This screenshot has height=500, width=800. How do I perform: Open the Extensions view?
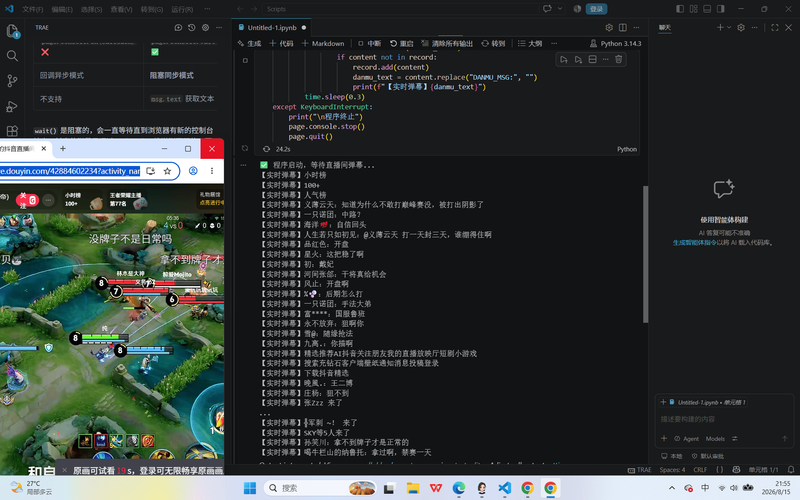pyautogui.click(x=12, y=131)
